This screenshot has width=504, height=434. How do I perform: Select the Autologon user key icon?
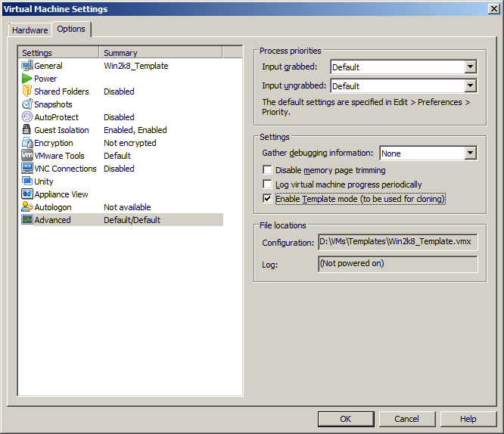click(x=27, y=207)
